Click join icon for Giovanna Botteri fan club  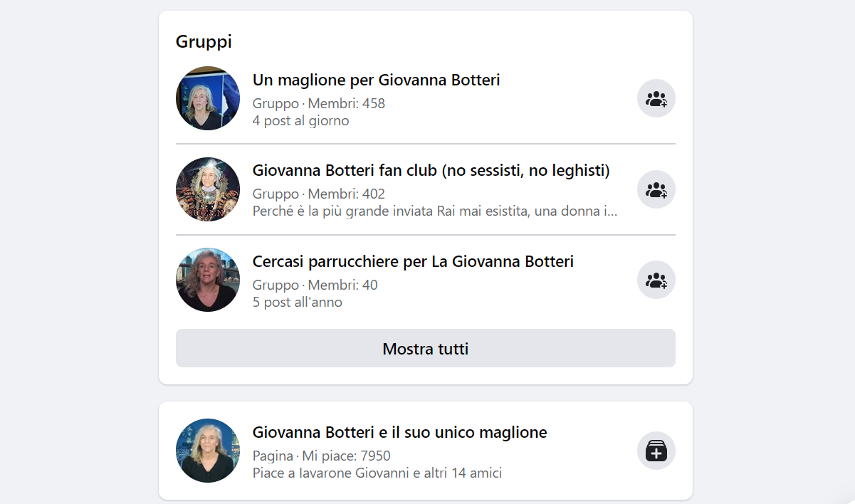coord(656,189)
